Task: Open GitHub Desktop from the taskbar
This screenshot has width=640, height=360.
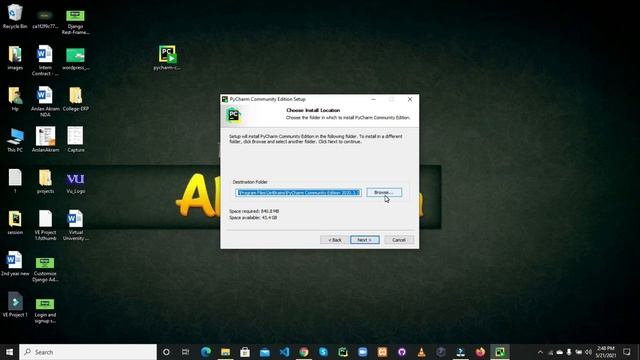Action: click(x=402, y=352)
